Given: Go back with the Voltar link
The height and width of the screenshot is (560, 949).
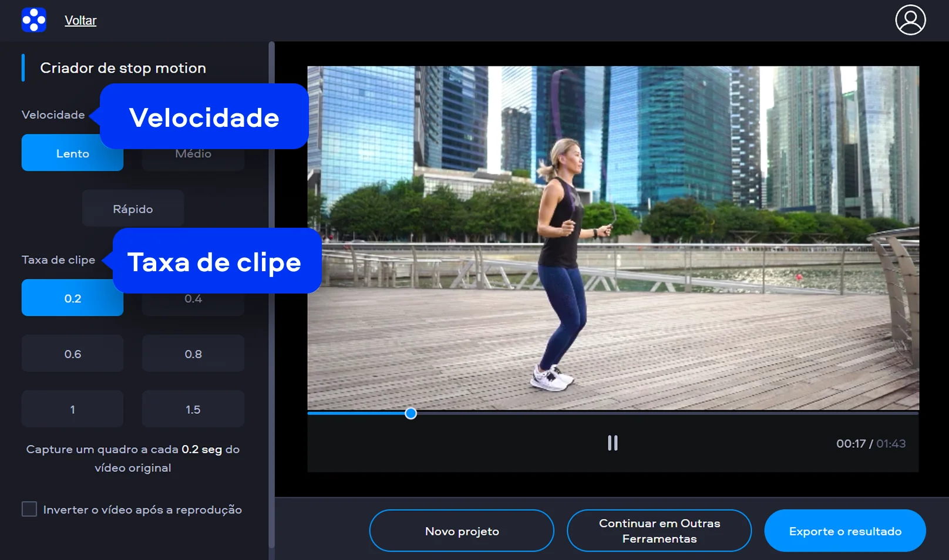Looking at the screenshot, I should point(80,21).
